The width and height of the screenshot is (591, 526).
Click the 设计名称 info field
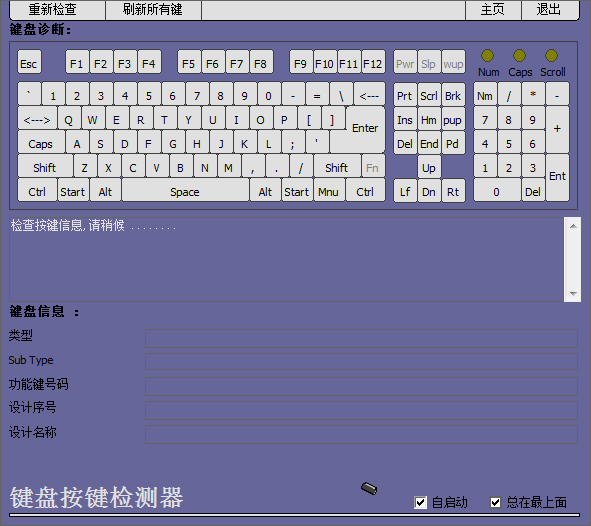(x=361, y=434)
